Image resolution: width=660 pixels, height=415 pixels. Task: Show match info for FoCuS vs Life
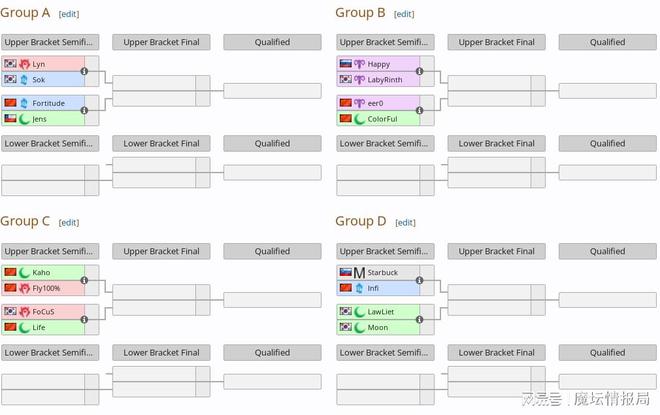tap(84, 319)
